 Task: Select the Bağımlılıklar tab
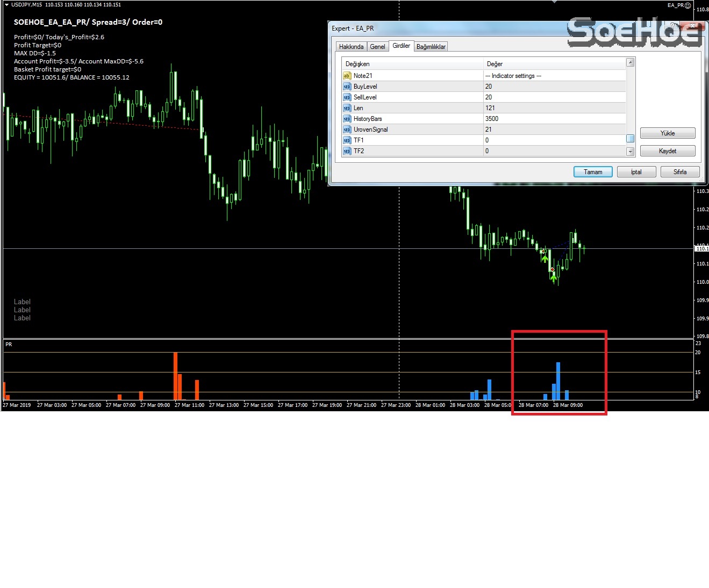(x=431, y=47)
